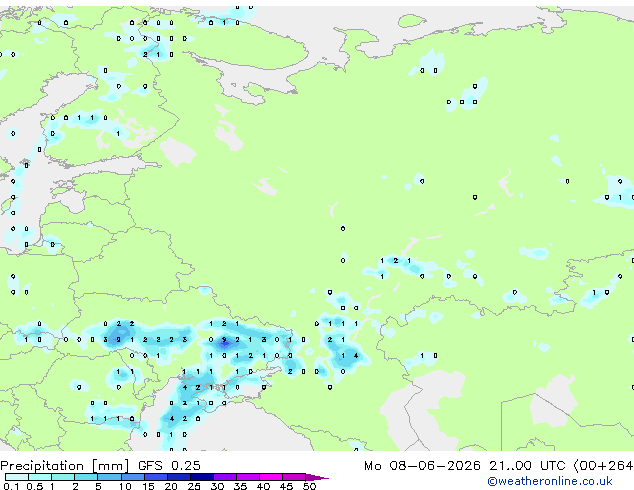Select the legend swatch between 35 and 40

point(247,477)
